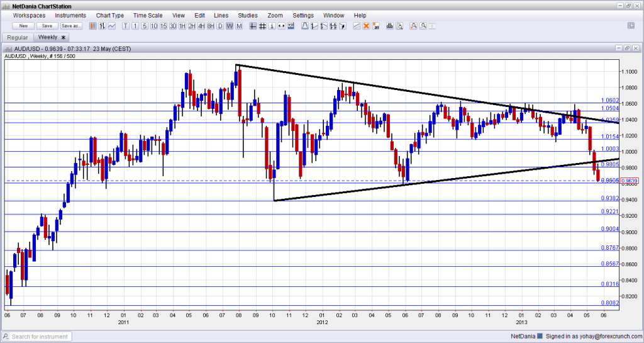Select the Weekly workspace tab
The width and height of the screenshot is (644, 343).
51,37
